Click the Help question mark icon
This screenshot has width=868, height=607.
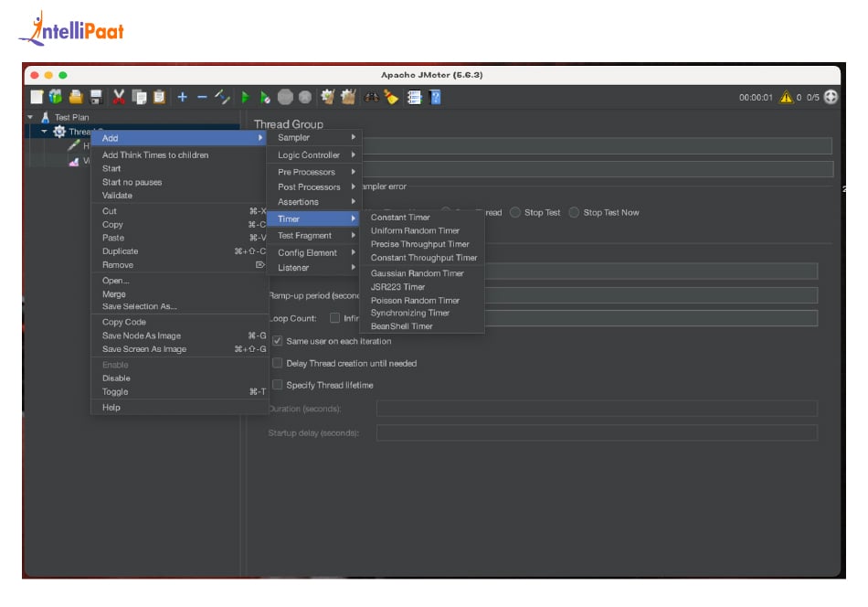point(435,98)
